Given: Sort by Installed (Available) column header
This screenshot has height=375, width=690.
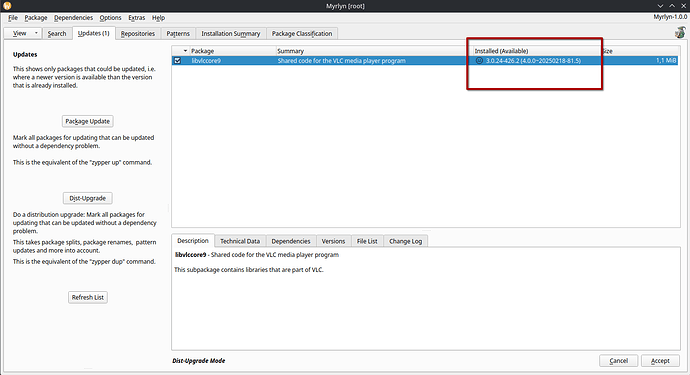Looking at the screenshot, I should (536, 51).
